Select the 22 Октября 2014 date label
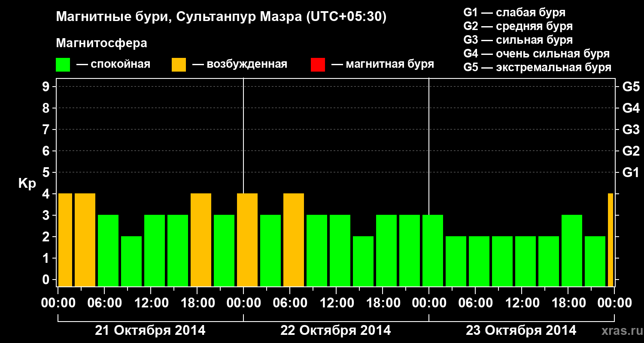This screenshot has width=644, height=343. tap(336, 331)
